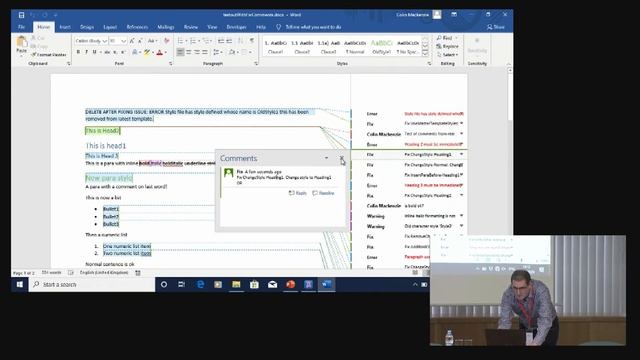Toggle subscript formatting
This screenshot has width=640, height=360.
(116, 52)
